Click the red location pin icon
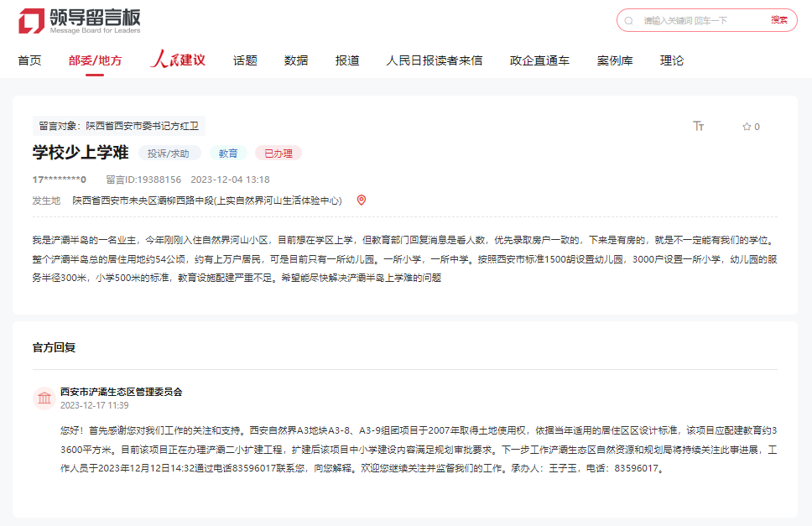 362,200
